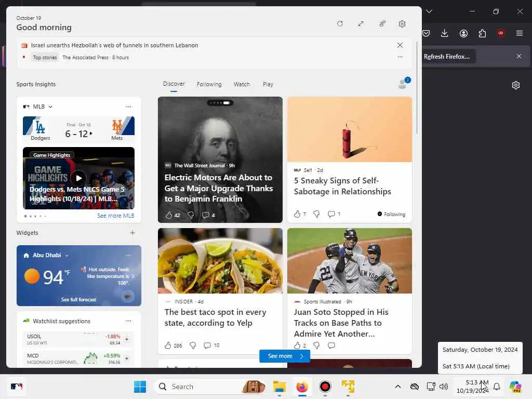The height and width of the screenshot is (399, 532).
Task: Open the uBlock Origin extension icon
Action: click(x=501, y=33)
